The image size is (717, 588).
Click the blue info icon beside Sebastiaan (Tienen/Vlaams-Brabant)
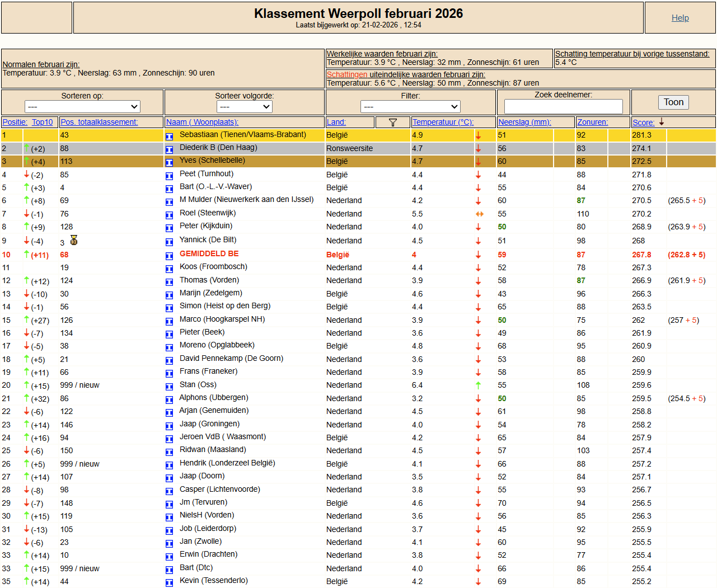tap(169, 136)
